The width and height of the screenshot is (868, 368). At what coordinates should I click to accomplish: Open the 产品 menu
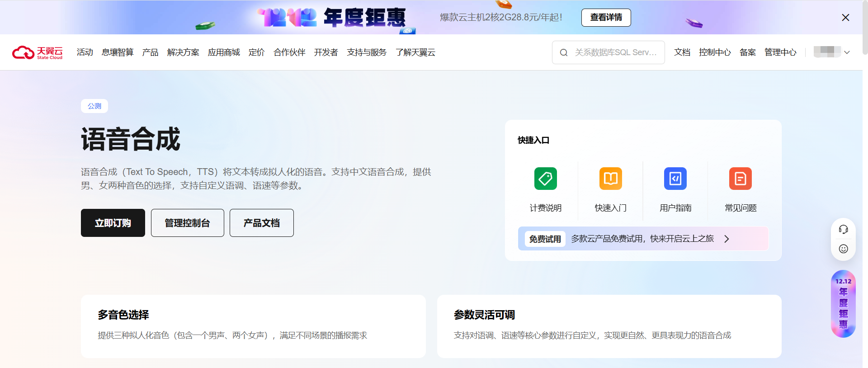coord(151,52)
